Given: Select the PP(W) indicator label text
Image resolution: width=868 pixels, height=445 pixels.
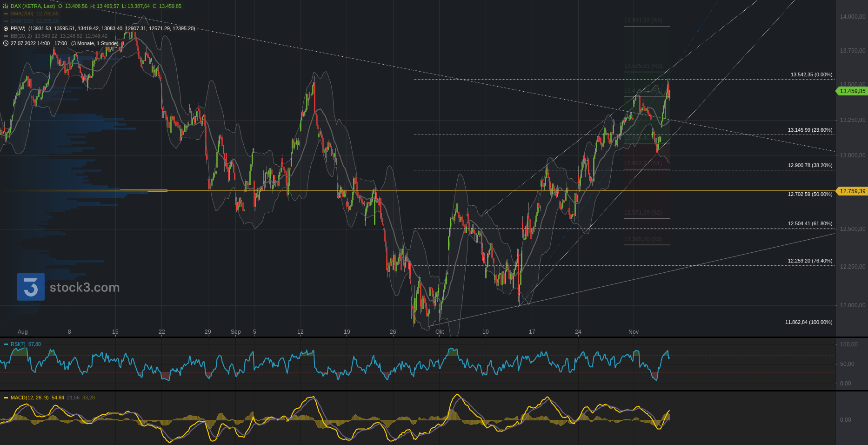Looking at the screenshot, I should click(18, 28).
